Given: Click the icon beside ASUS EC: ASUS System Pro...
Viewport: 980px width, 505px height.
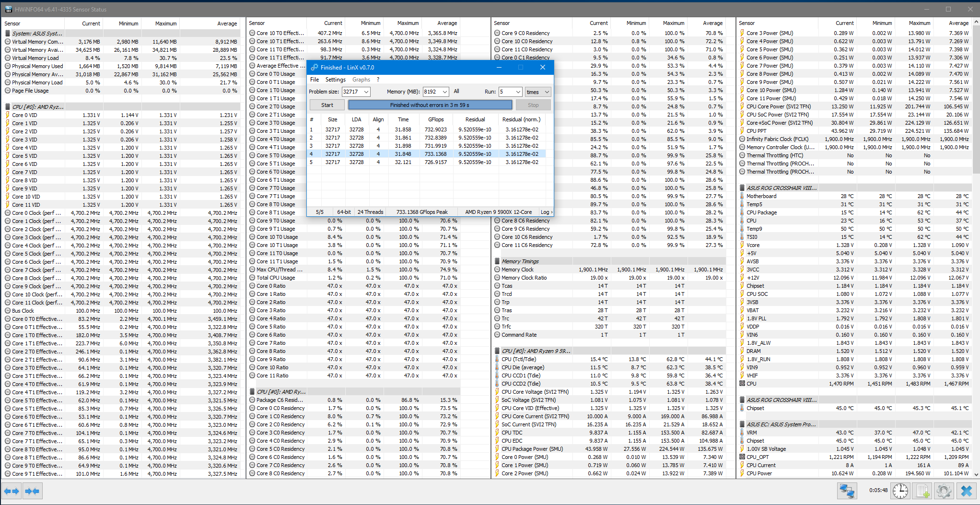Looking at the screenshot, I should [x=742, y=424].
